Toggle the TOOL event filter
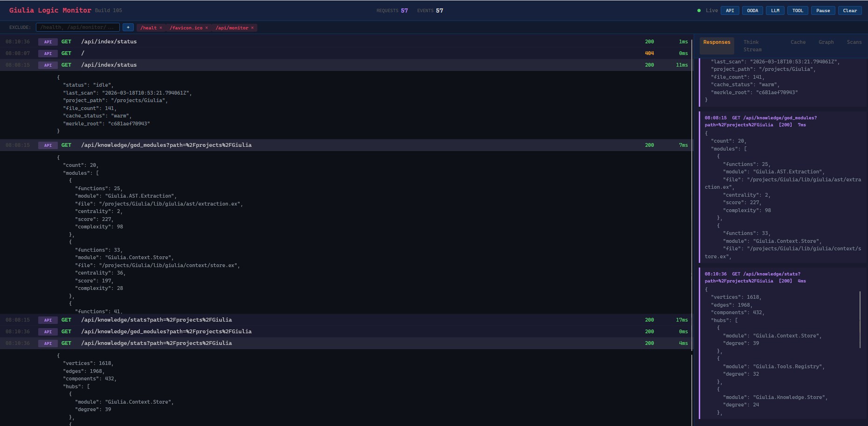The width and height of the screenshot is (868, 426). point(797,10)
